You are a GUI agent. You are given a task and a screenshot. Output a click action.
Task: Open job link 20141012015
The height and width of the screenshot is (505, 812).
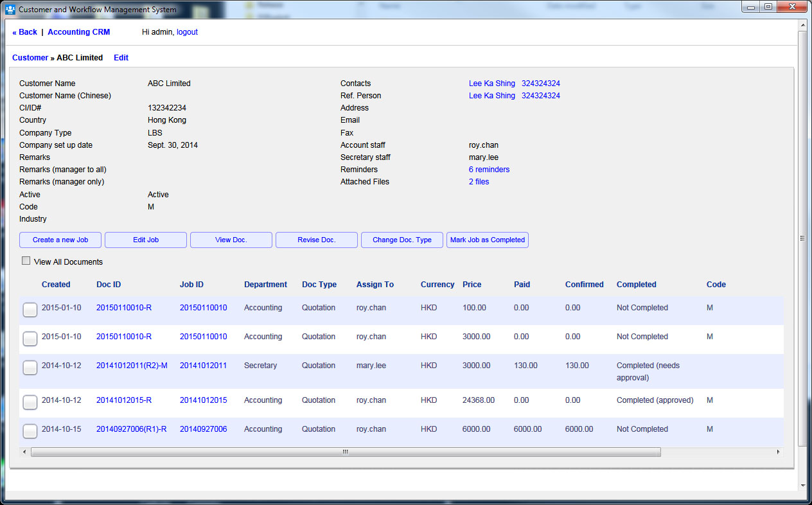point(203,400)
